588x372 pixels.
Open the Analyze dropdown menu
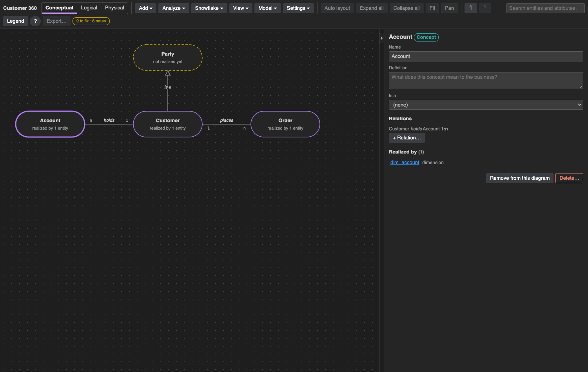click(x=174, y=8)
